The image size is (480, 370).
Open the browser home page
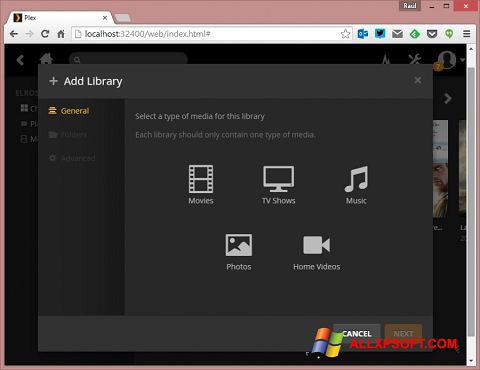[61, 34]
